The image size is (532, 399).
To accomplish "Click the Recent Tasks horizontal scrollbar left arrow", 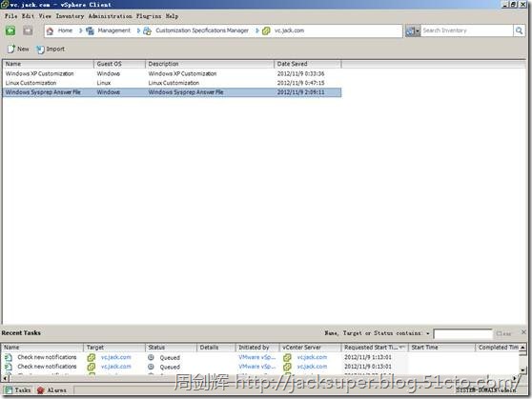I will [5, 378].
